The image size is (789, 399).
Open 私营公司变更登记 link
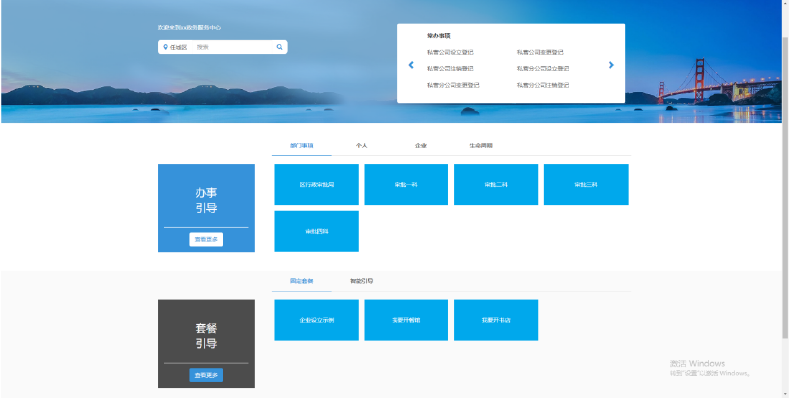[540, 52]
